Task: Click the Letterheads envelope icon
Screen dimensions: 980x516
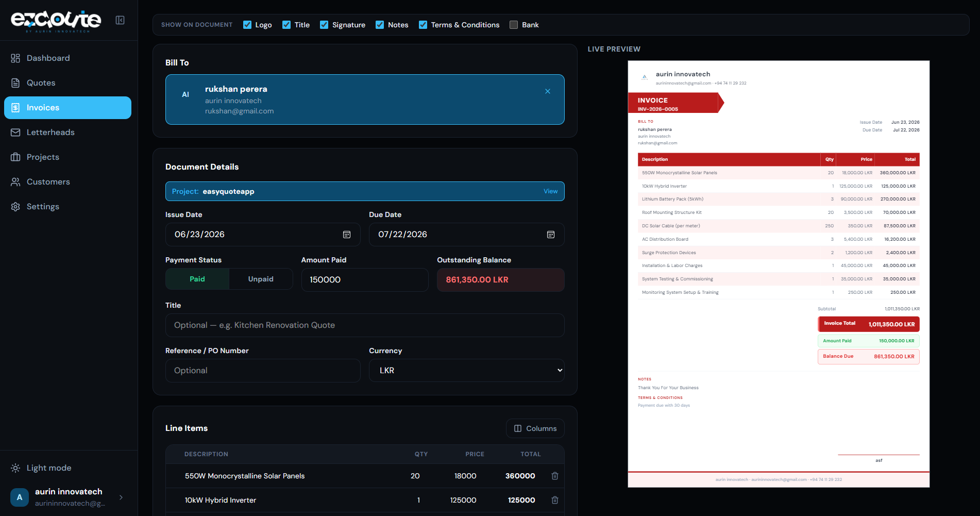Action: click(x=15, y=132)
